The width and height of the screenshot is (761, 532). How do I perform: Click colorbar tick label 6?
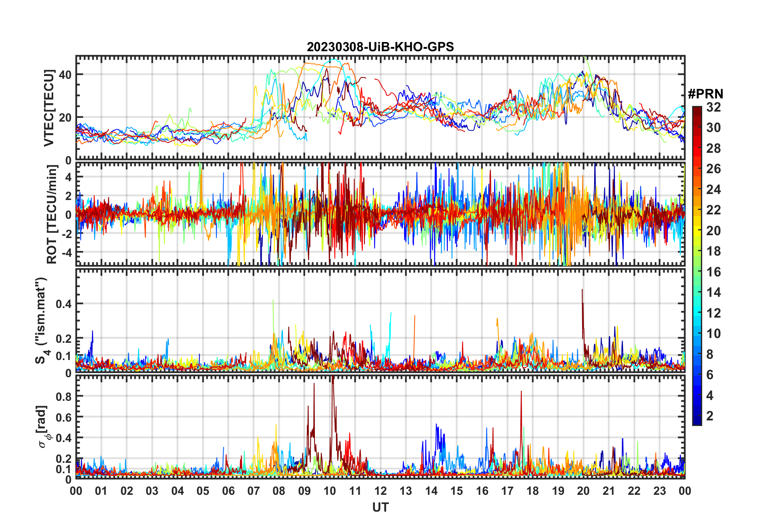[710, 375]
